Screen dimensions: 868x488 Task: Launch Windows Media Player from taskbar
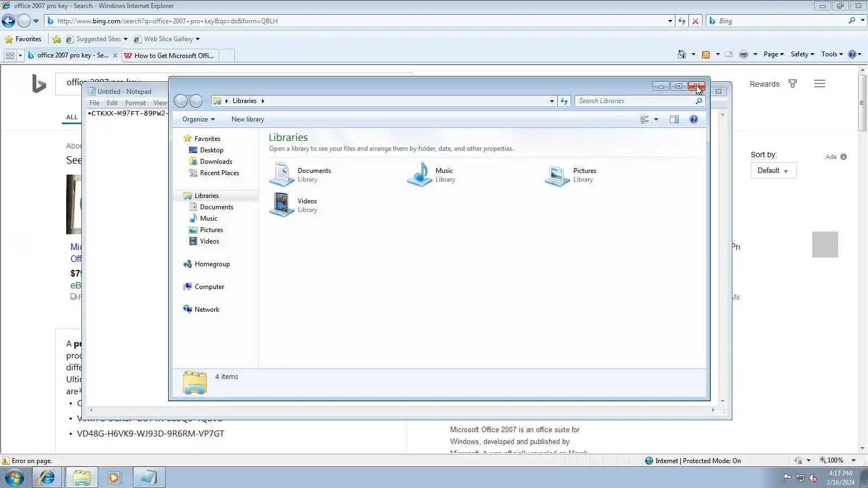tap(114, 478)
